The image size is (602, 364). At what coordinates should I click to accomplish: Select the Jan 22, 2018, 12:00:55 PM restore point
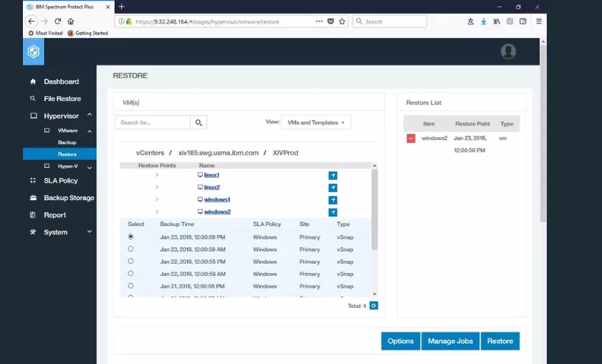130,262
